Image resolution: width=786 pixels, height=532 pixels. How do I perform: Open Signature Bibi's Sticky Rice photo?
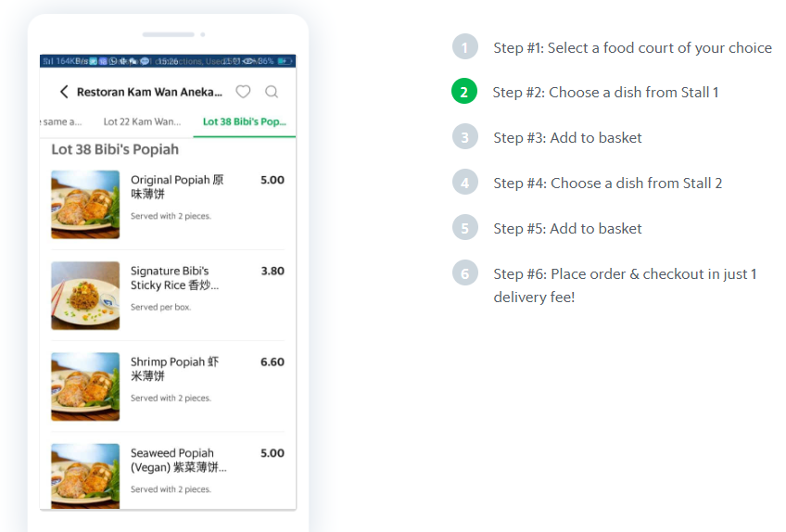coord(85,296)
